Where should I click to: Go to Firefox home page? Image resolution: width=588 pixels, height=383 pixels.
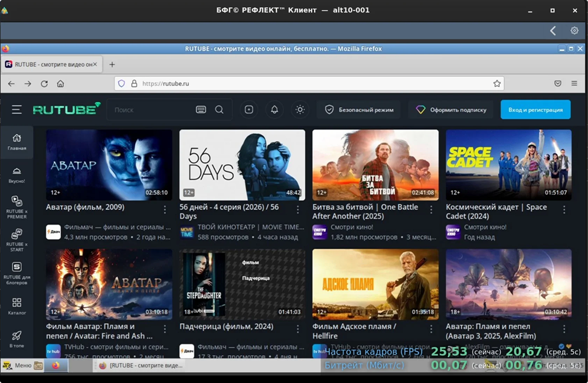point(60,84)
